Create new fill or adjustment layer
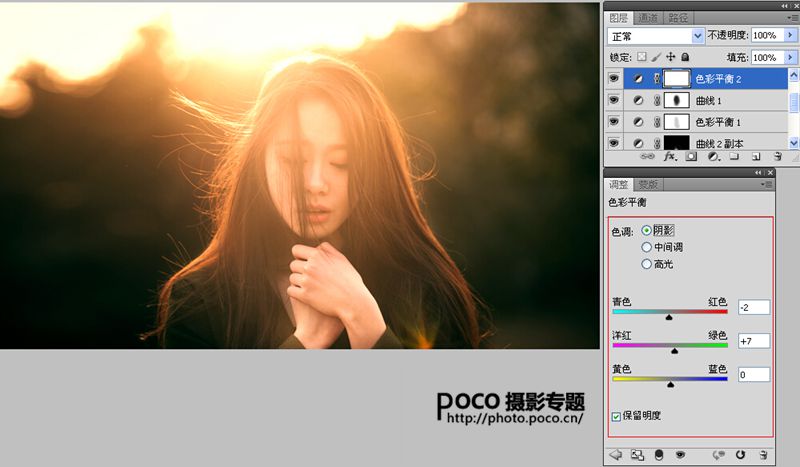 pos(713,156)
